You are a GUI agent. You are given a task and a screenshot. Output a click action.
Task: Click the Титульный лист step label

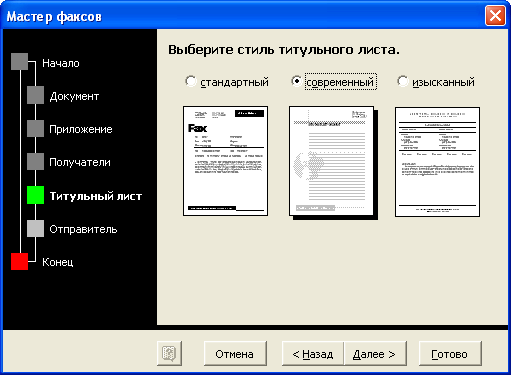(96, 196)
